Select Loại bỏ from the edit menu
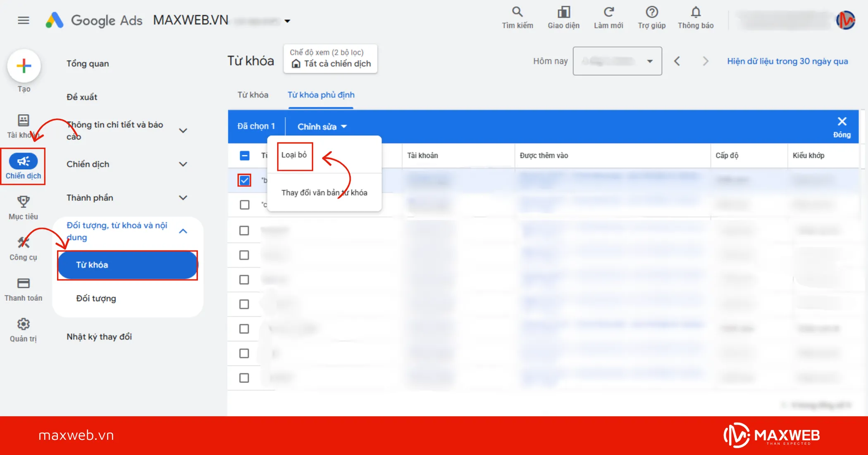868x455 pixels. 294,155
